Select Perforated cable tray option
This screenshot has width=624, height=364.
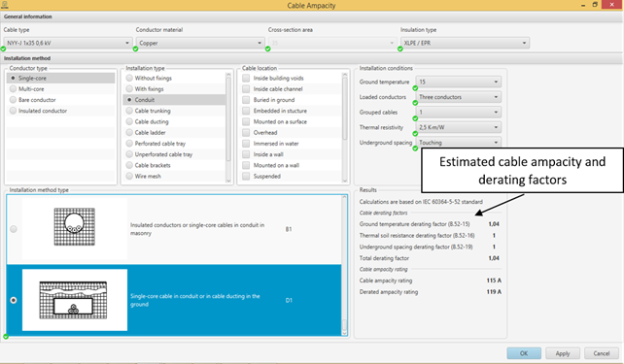(129, 144)
